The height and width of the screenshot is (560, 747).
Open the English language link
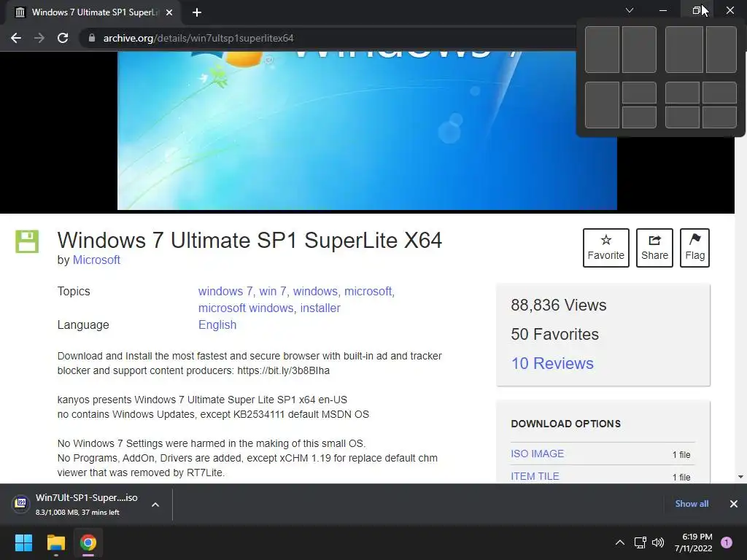pos(217,324)
